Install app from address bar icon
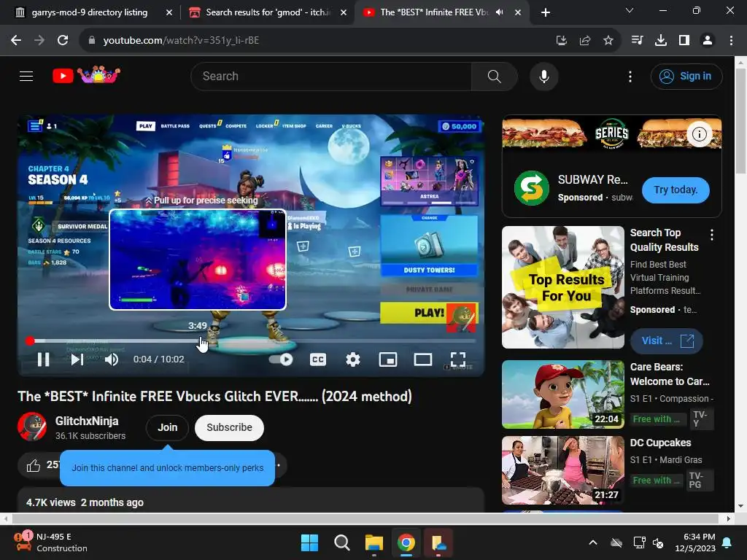The width and height of the screenshot is (747, 560). click(x=561, y=41)
